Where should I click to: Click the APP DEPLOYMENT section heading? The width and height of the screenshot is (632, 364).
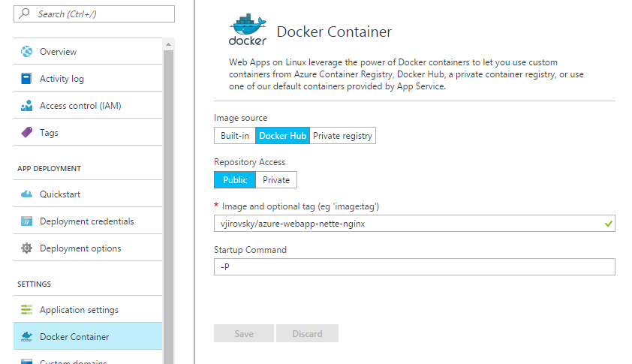point(50,169)
